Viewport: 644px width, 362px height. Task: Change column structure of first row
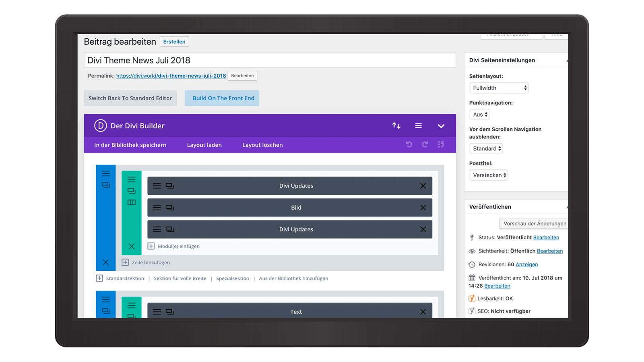click(132, 202)
